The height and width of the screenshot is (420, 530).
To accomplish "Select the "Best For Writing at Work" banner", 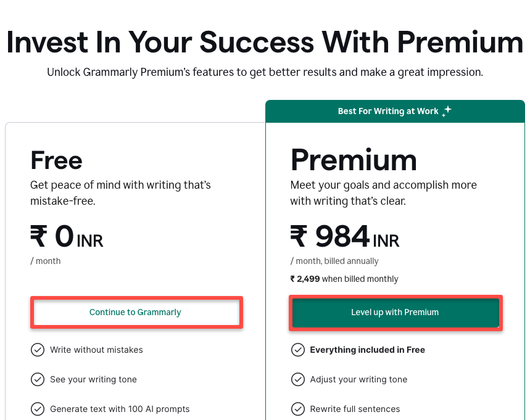I will [x=395, y=111].
